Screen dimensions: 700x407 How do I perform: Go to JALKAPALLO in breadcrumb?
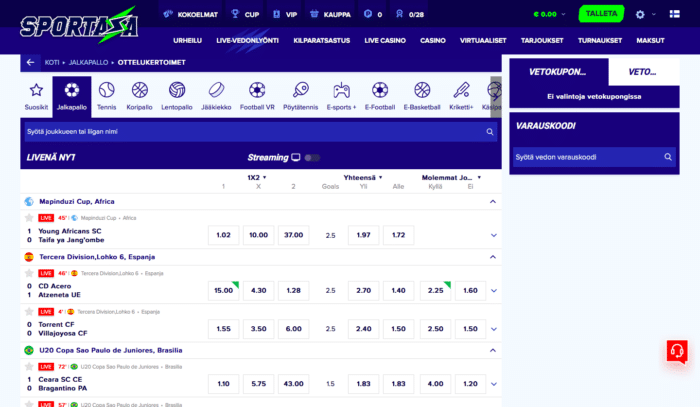coord(88,62)
